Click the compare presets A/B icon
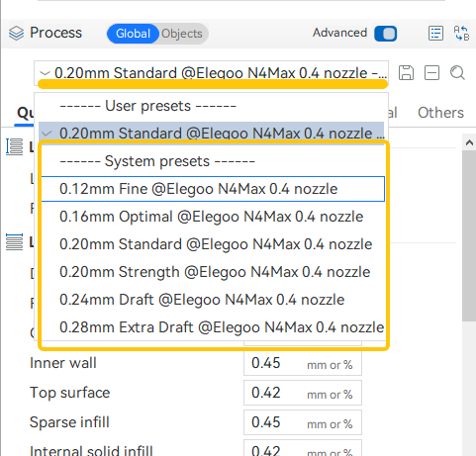This screenshot has width=476, height=456. (461, 34)
